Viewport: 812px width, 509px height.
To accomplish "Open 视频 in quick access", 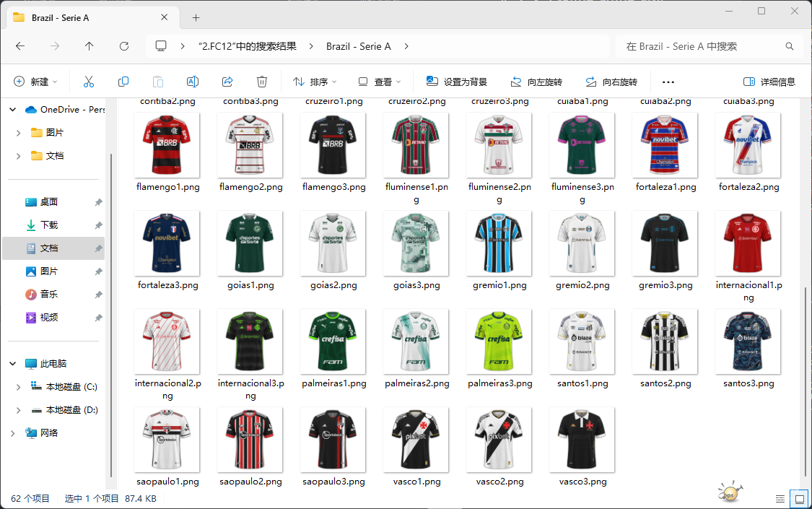I will pyautogui.click(x=48, y=318).
